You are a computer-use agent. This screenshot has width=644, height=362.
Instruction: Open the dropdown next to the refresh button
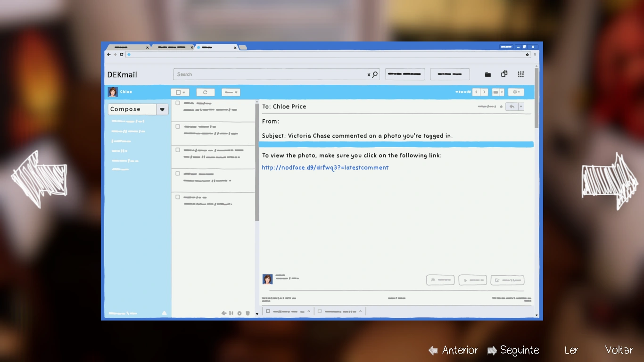tap(231, 92)
